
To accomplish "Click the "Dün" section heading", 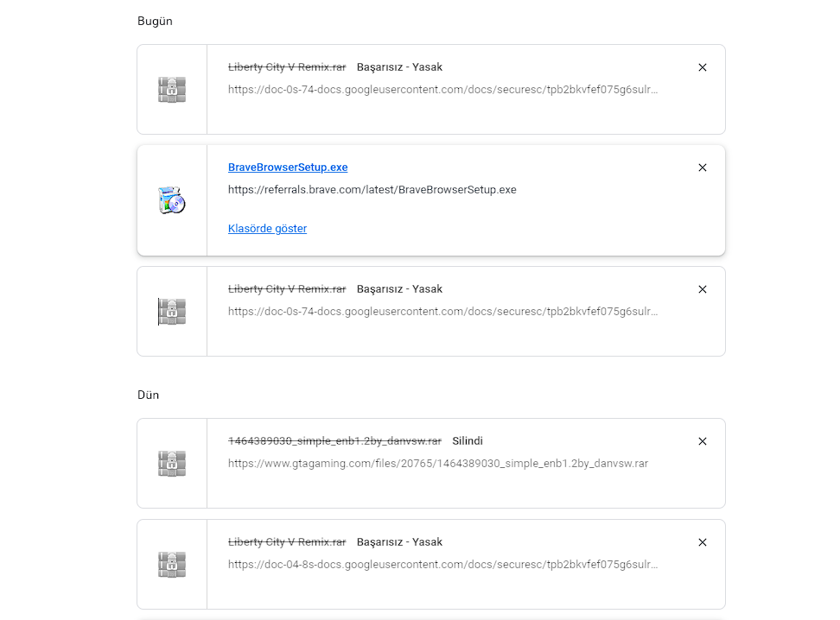I will click(148, 395).
